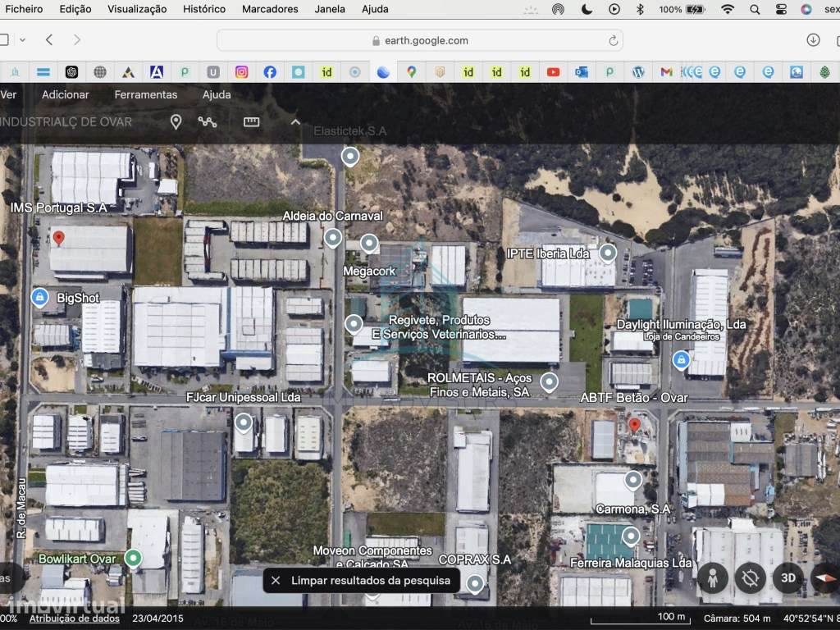The height and width of the screenshot is (630, 840).
Task: Click the Ferreira Malaquias Lda pin
Action: 631,536
